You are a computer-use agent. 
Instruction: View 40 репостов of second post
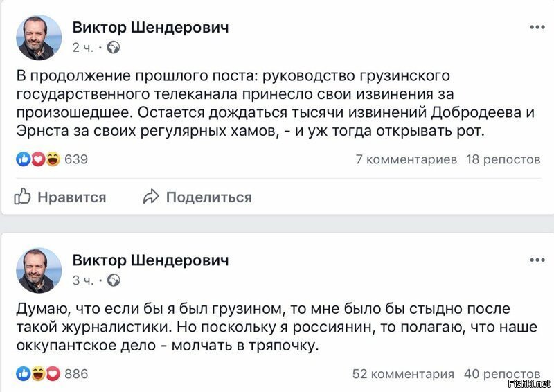502,374
